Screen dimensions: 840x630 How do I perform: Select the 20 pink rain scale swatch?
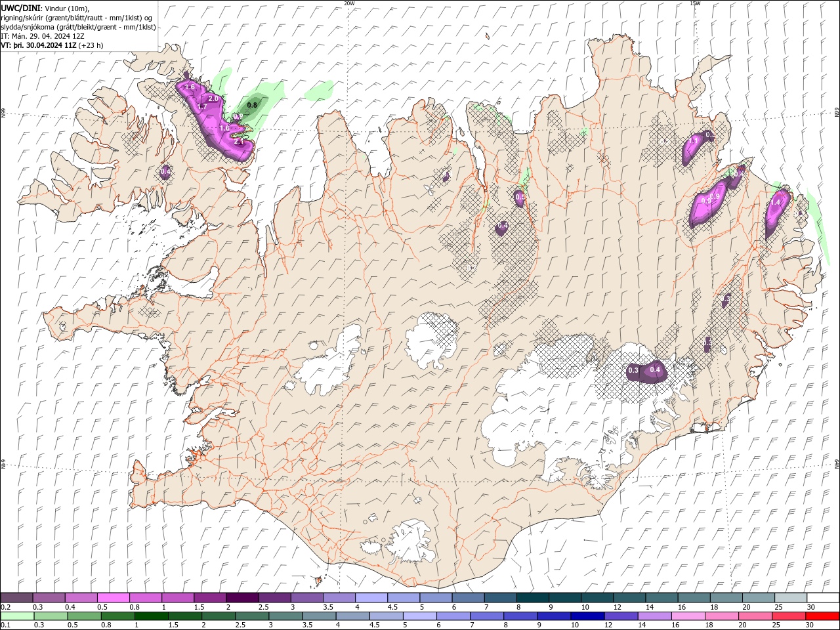click(x=755, y=616)
